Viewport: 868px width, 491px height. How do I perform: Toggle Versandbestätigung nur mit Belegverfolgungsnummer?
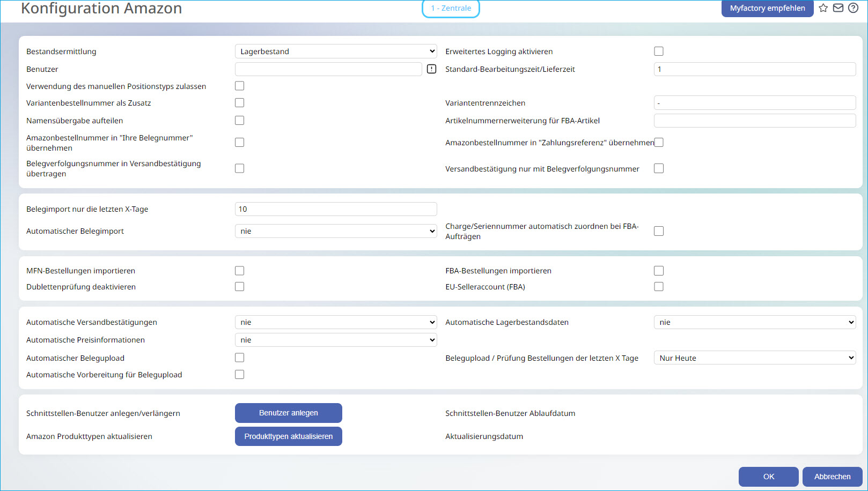coord(659,168)
